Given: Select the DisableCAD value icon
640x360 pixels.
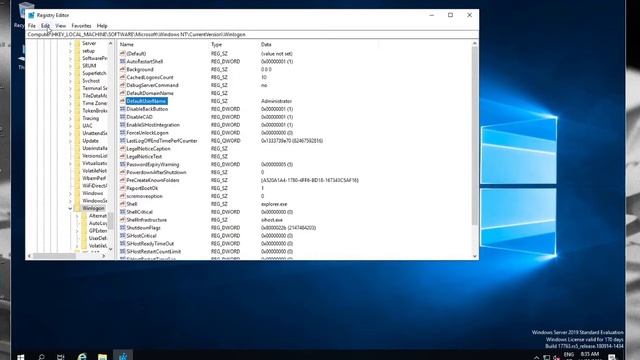Looking at the screenshot, I should pyautogui.click(x=122, y=117).
